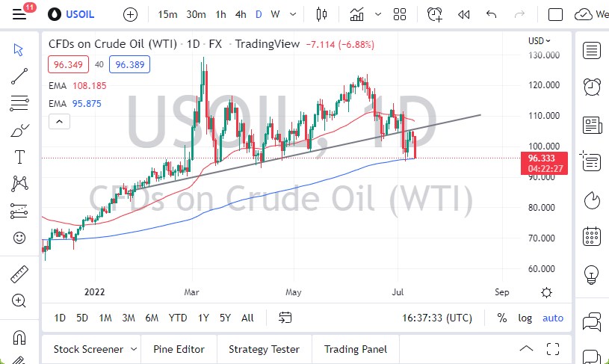609x364 pixels.
Task: Open the Strategy Tester tab
Action: coord(264,349)
